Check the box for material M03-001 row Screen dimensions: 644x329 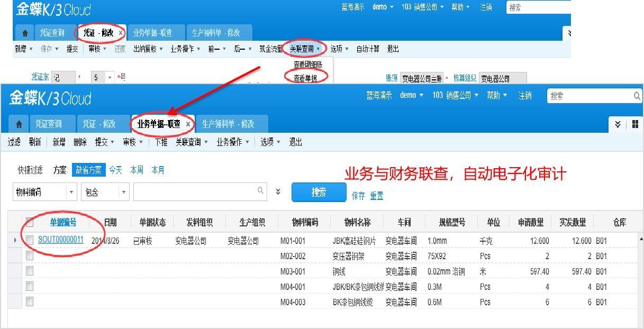pyautogui.click(x=30, y=271)
